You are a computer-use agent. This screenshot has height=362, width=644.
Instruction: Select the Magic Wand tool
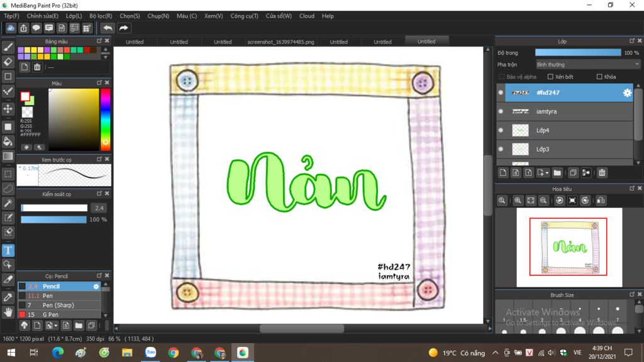coord(8,203)
